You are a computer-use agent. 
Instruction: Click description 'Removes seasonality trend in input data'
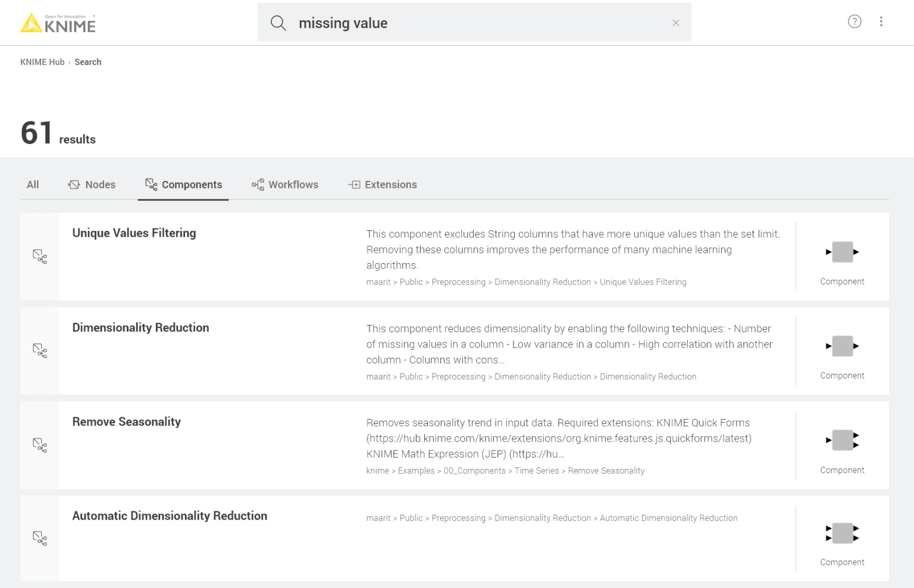pos(559,438)
